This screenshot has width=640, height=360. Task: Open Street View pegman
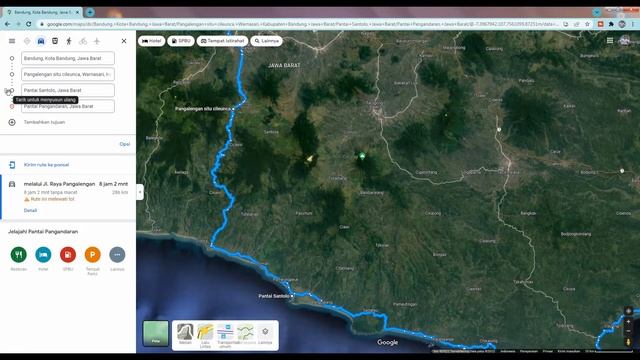(629, 342)
